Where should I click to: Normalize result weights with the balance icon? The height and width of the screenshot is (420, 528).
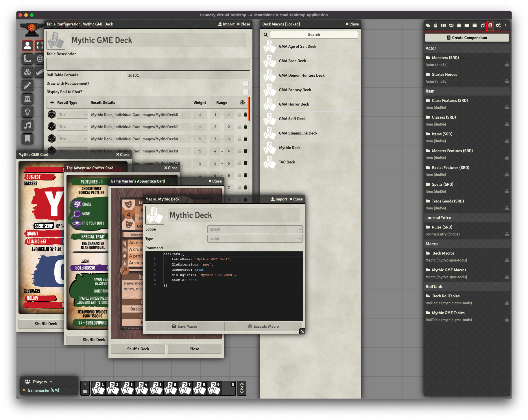242,102
